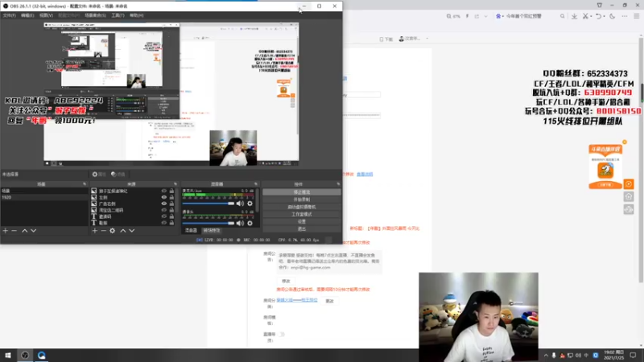Image resolution: width=644 pixels, height=362 pixels.
Task: Click the Scenes dock pop-out icon
Action: click(x=85, y=184)
